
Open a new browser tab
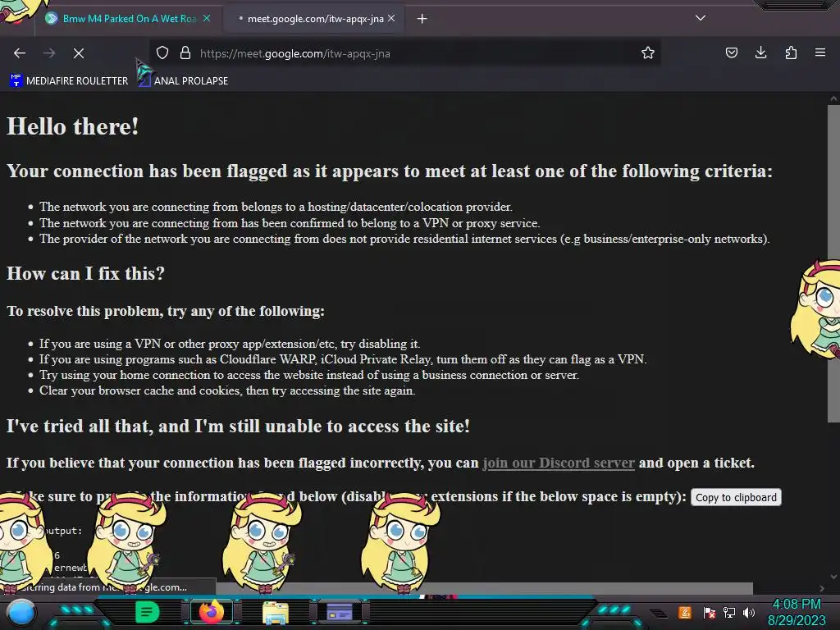tap(422, 19)
